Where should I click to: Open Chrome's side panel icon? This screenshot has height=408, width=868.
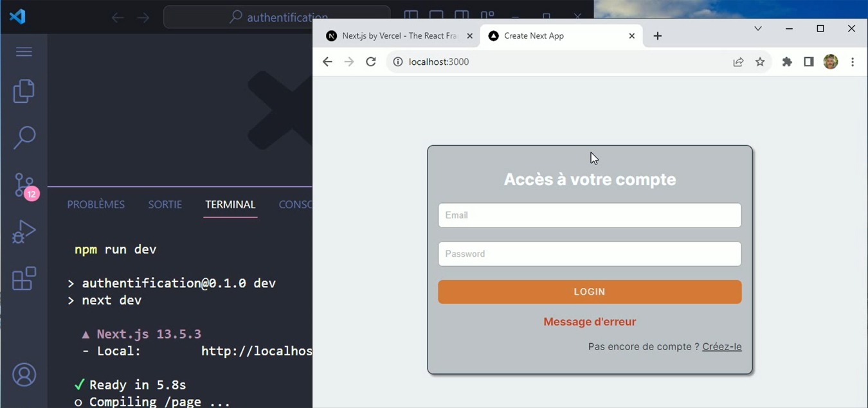point(808,61)
